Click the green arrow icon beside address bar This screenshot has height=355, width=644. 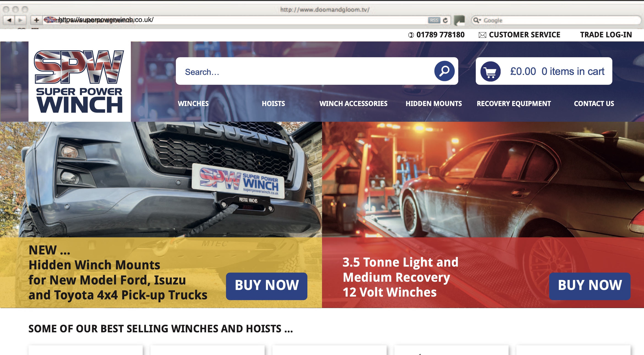[x=459, y=20]
